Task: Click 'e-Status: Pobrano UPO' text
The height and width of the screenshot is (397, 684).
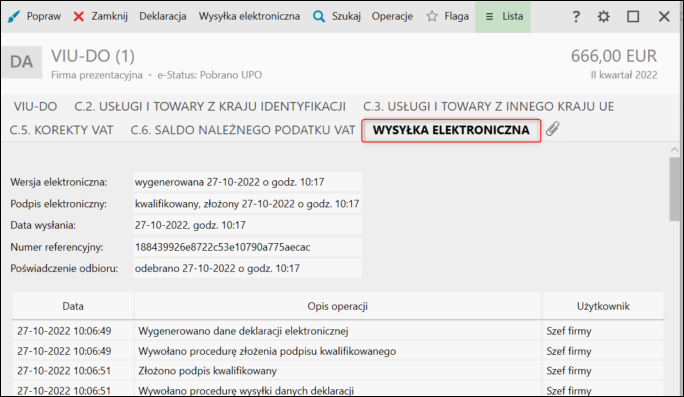Action: click(x=209, y=75)
